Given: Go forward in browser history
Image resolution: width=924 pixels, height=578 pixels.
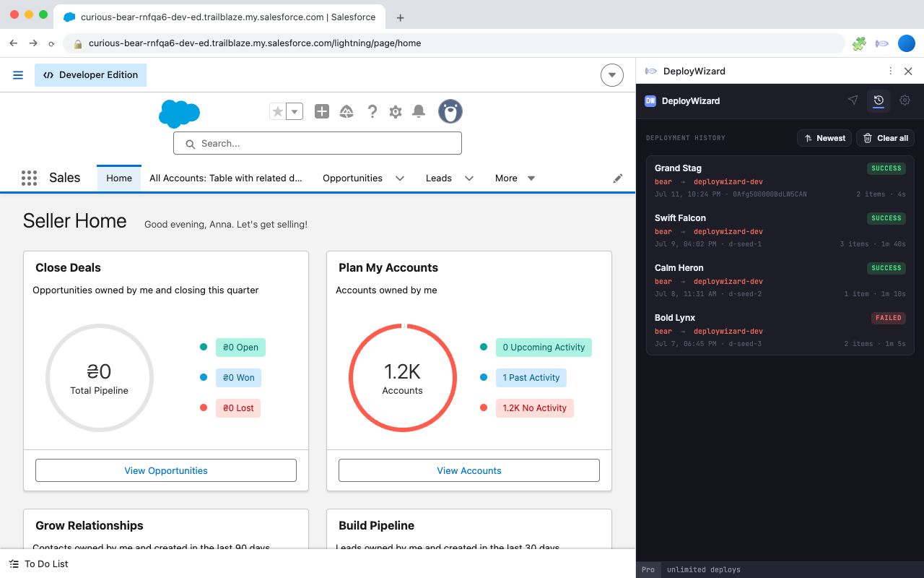Looking at the screenshot, I should (32, 43).
